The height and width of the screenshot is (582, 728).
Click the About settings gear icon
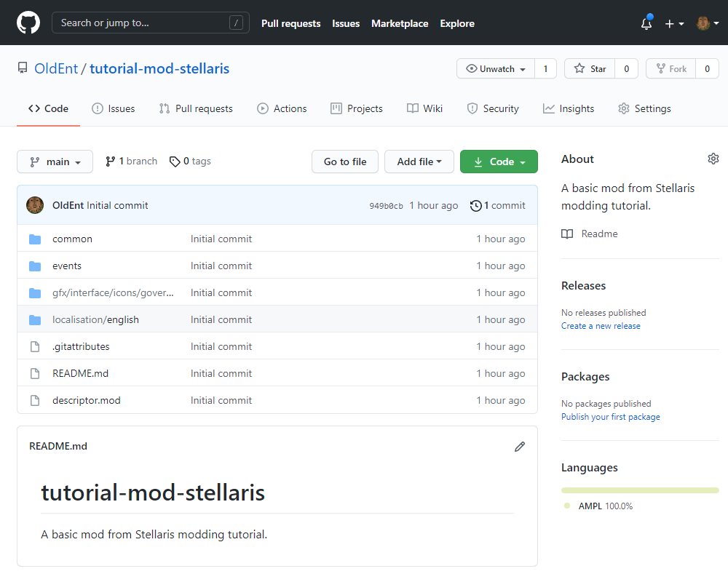pyautogui.click(x=713, y=159)
